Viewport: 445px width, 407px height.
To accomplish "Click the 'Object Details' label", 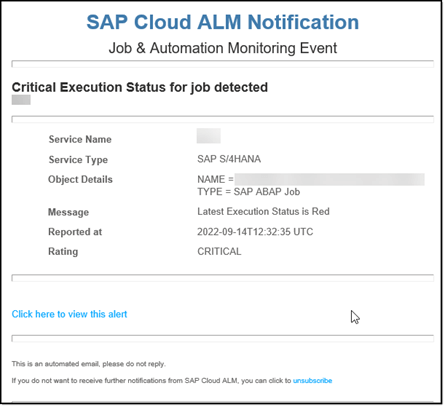I will (x=80, y=179).
